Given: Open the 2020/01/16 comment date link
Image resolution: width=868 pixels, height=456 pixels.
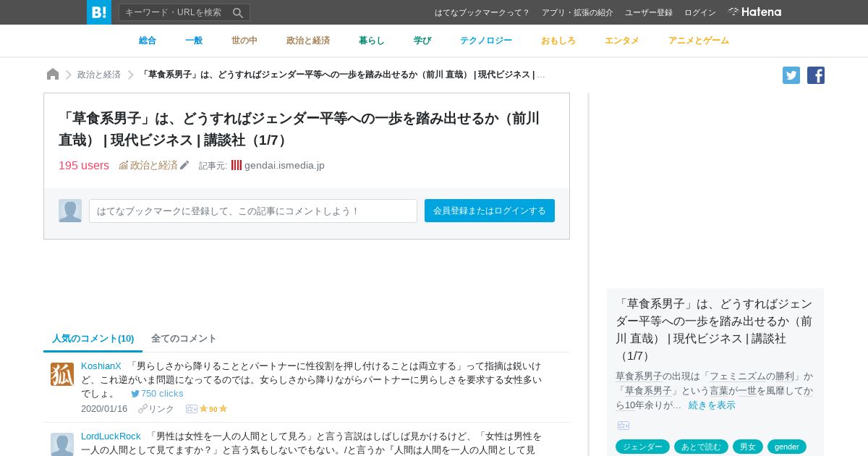Looking at the screenshot, I should tap(104, 409).
